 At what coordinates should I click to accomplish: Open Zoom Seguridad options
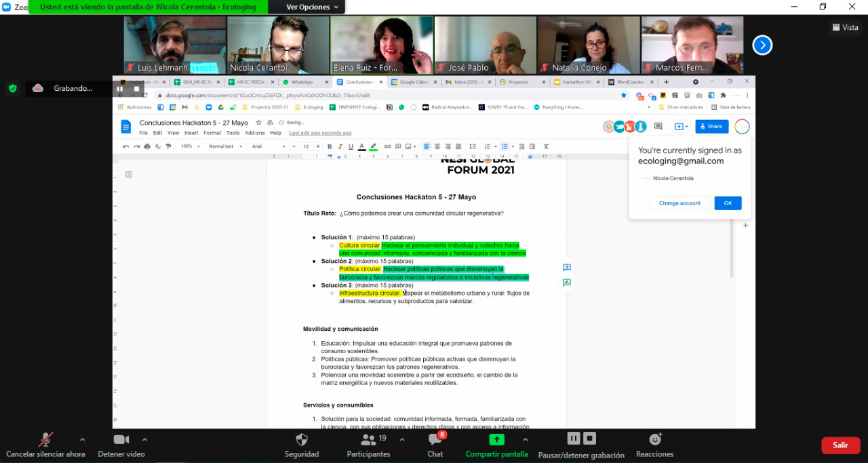[302, 445]
